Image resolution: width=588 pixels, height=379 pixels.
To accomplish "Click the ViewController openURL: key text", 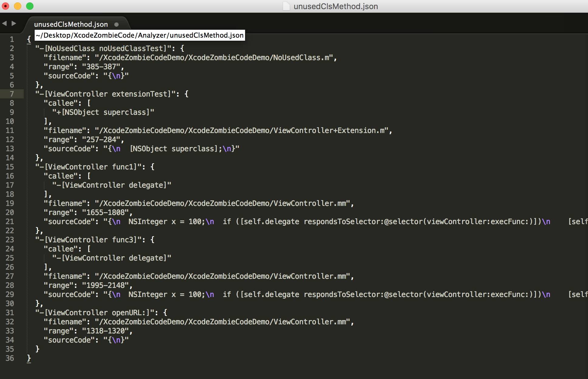I will [97, 312].
